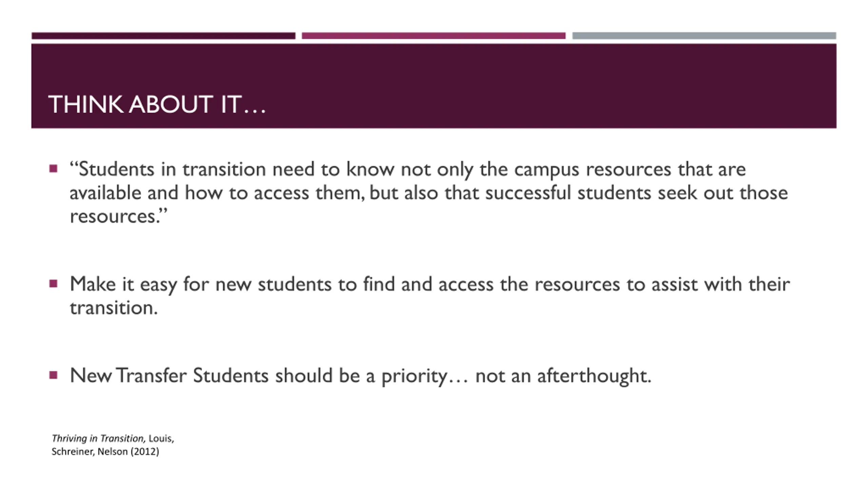Click the bullet marker beside "New Transfer Students"
The width and height of the screenshot is (868, 488).
click(x=53, y=375)
